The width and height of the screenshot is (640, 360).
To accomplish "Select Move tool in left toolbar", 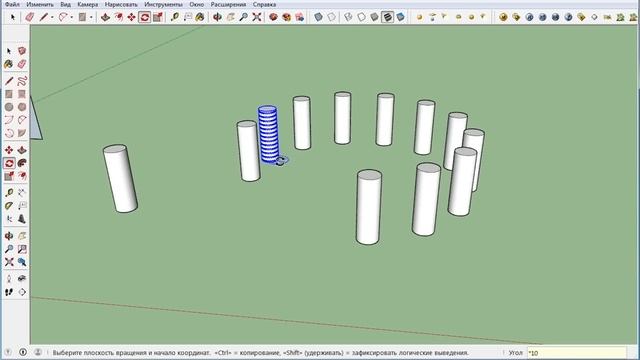I will (9, 150).
